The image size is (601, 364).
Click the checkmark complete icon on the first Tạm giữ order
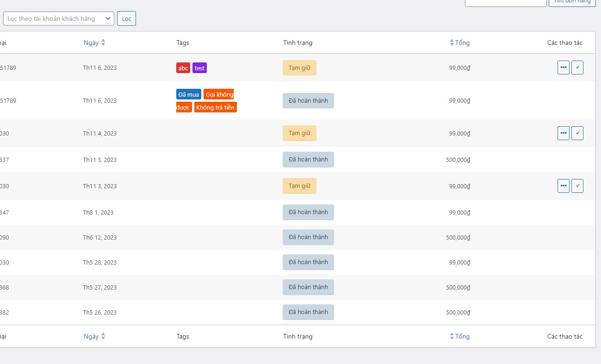tap(577, 68)
